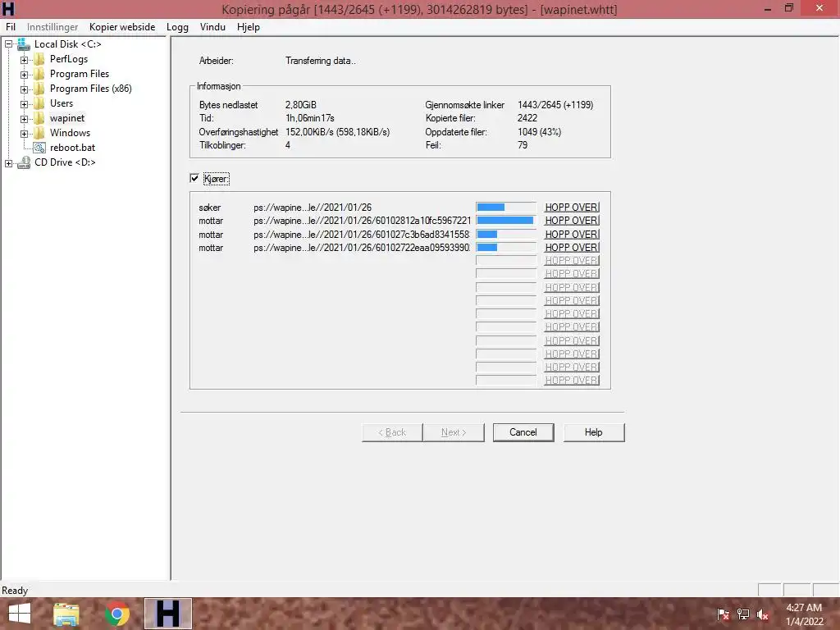Click the søker row progress bar

(x=506, y=208)
